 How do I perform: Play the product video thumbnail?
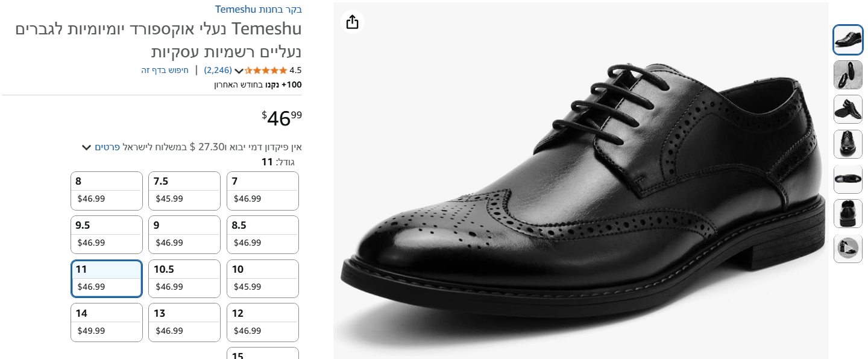point(848,249)
